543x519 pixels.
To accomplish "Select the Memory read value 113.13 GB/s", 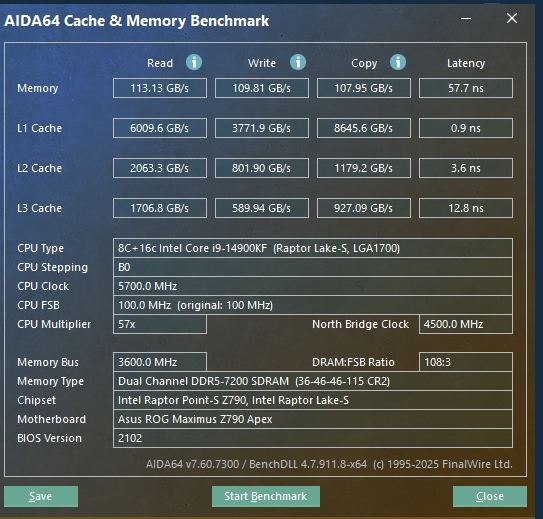I will (x=160, y=88).
